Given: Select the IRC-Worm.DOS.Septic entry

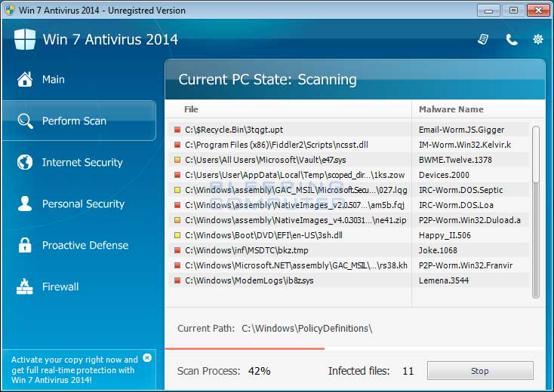Looking at the screenshot, I should pyautogui.click(x=460, y=190).
